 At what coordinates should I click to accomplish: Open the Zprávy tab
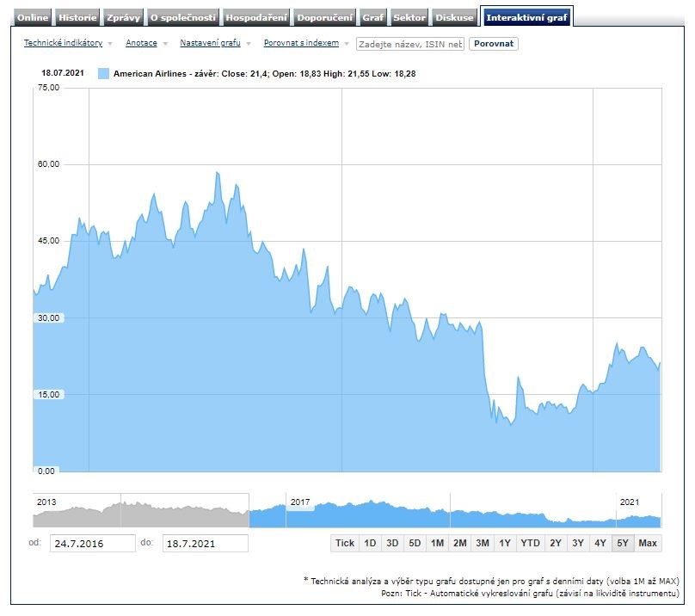122,17
